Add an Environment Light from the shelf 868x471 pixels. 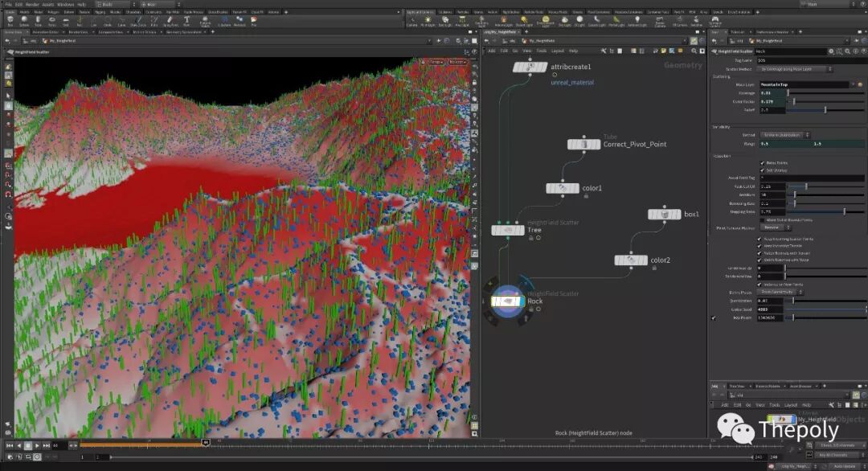click(545, 23)
